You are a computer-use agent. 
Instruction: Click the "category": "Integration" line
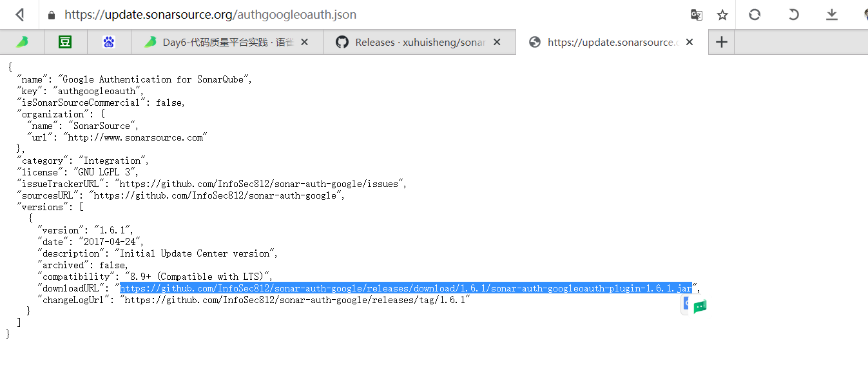(x=84, y=161)
